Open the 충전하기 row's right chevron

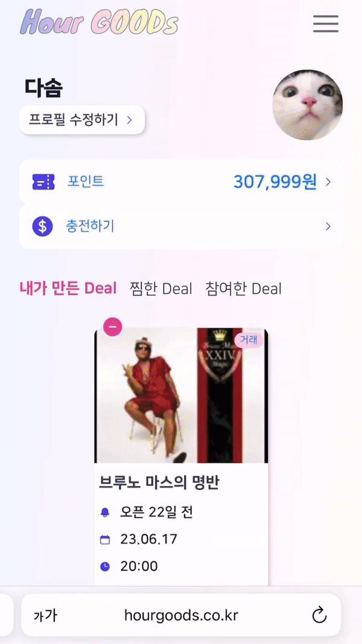[328, 226]
